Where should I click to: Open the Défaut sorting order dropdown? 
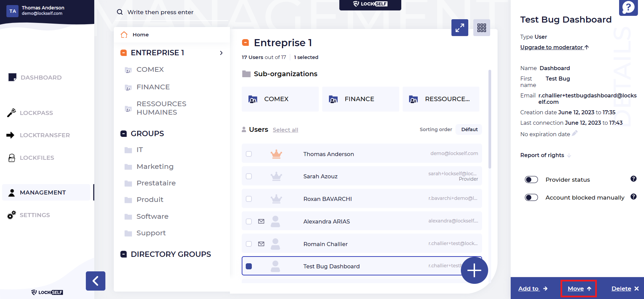pyautogui.click(x=469, y=129)
